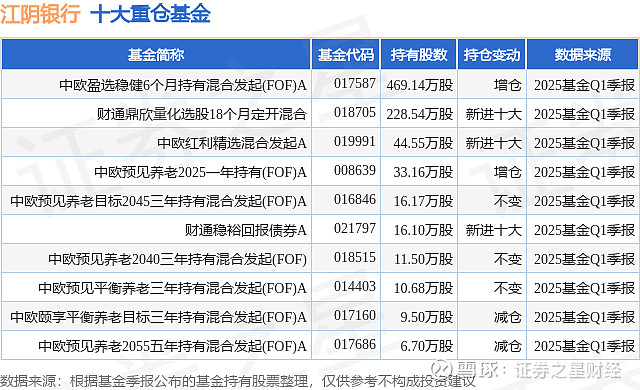The image size is (640, 390).
Task: Click 2025基金Q1季报 in the 017587 row
Action: [584, 85]
